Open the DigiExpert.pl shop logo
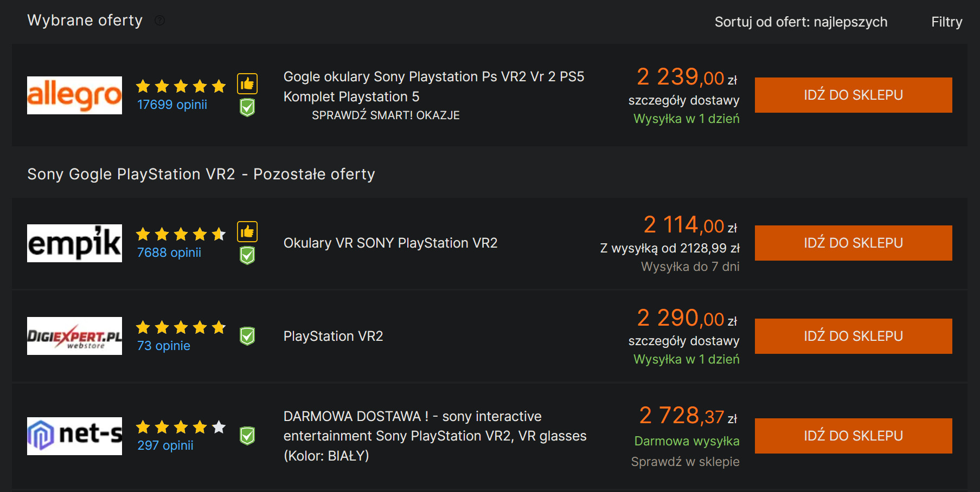 pyautogui.click(x=75, y=336)
